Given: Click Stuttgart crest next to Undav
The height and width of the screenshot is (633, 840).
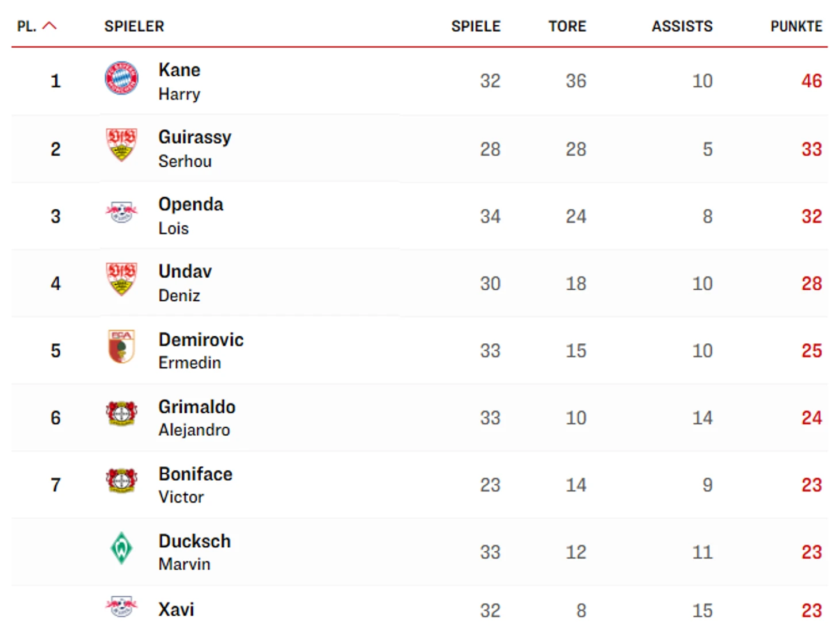Looking at the screenshot, I should click(x=121, y=279).
